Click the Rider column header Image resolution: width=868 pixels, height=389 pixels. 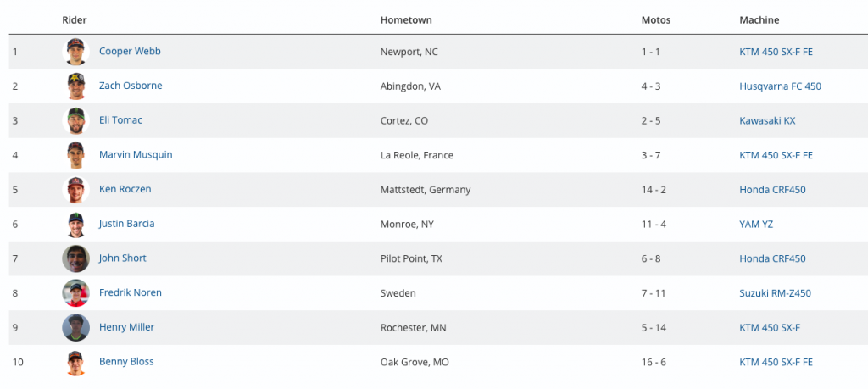pyautogui.click(x=75, y=19)
